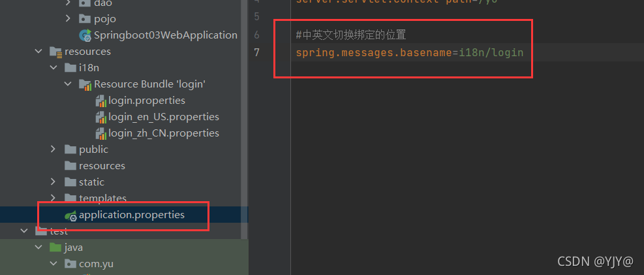644x275 pixels.
Task: Click the Chinese comment on line 6
Action: 351,35
